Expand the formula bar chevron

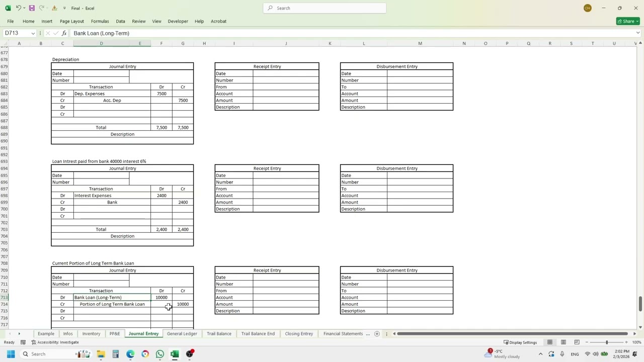pos(637,33)
